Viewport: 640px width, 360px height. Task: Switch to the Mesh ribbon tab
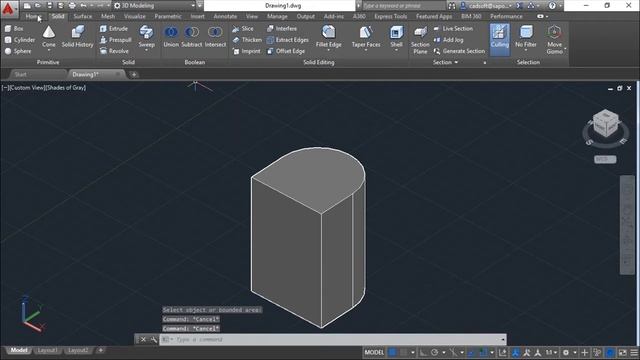[108, 16]
